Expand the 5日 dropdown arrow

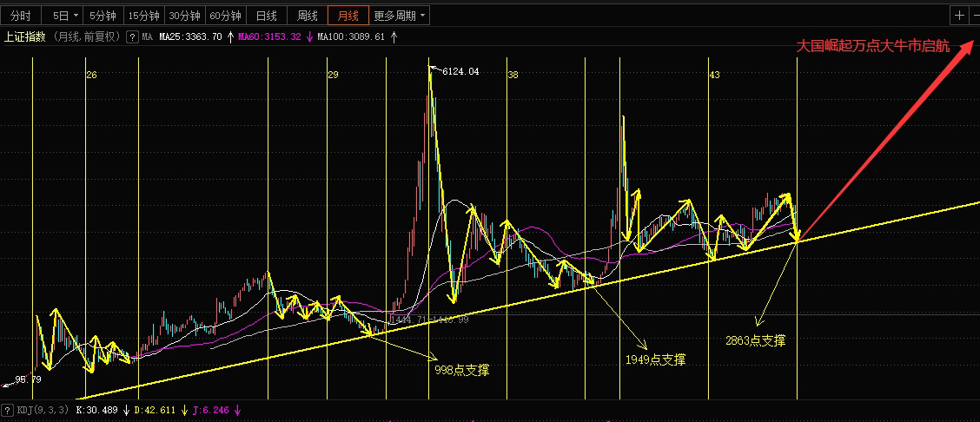[76, 15]
